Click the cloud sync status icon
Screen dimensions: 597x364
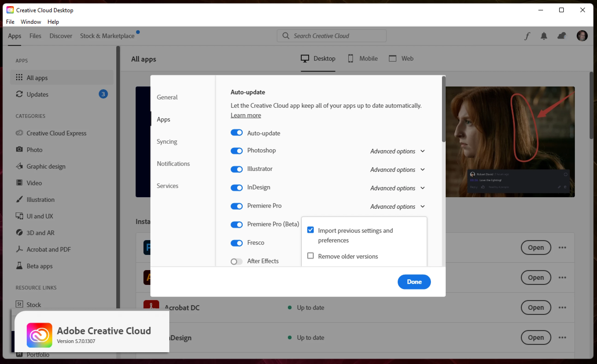[562, 36]
